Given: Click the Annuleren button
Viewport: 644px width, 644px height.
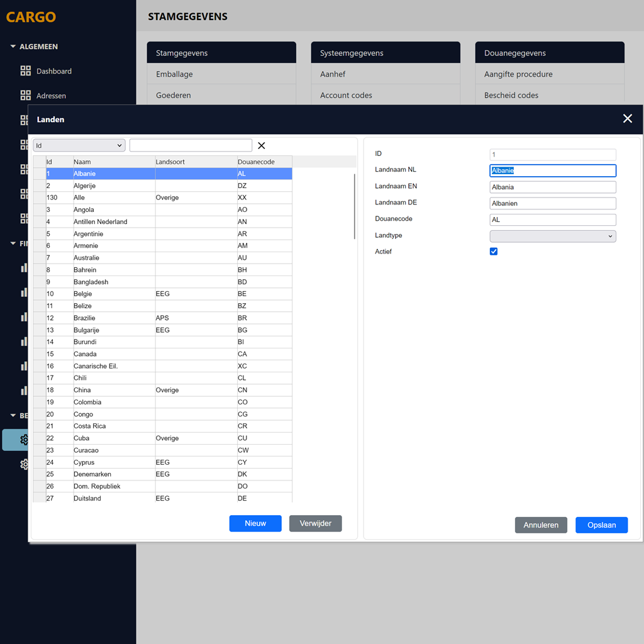Looking at the screenshot, I should point(541,525).
